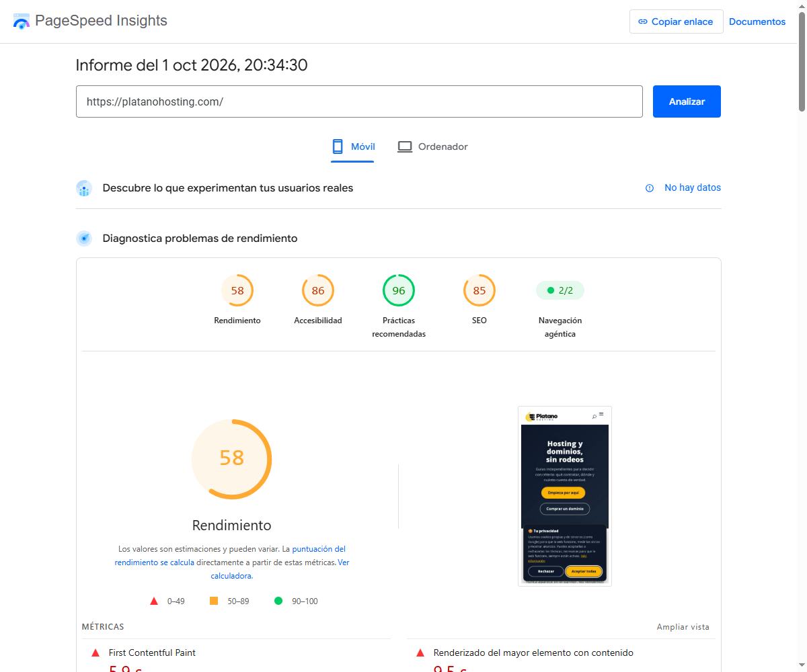This screenshot has height=672, width=807.
Task: Select the First Contentful Paint metric label
Action: pyautogui.click(x=152, y=653)
